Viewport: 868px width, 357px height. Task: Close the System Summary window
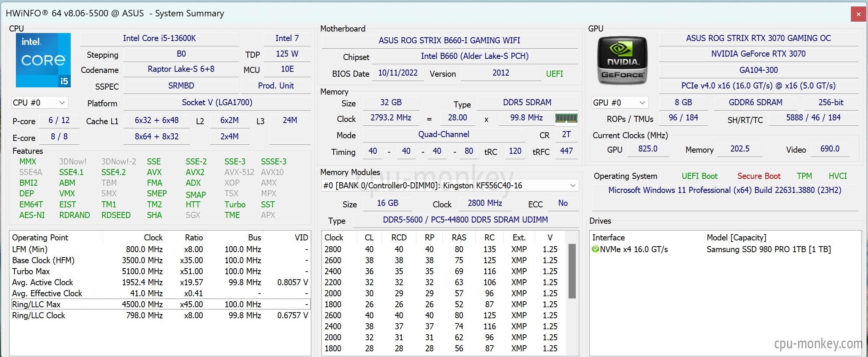click(x=858, y=14)
